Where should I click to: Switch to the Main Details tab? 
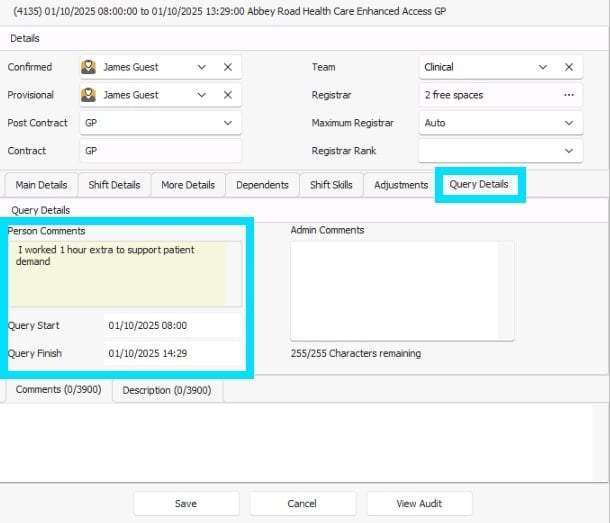click(41, 185)
